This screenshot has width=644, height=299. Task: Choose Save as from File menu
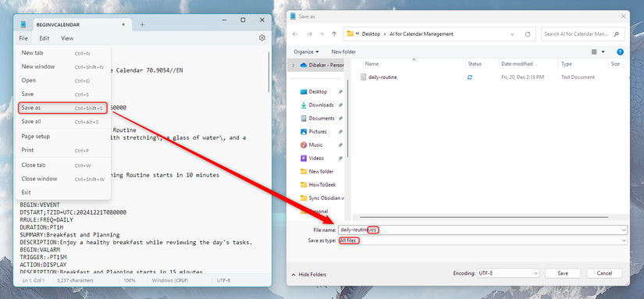tap(63, 108)
